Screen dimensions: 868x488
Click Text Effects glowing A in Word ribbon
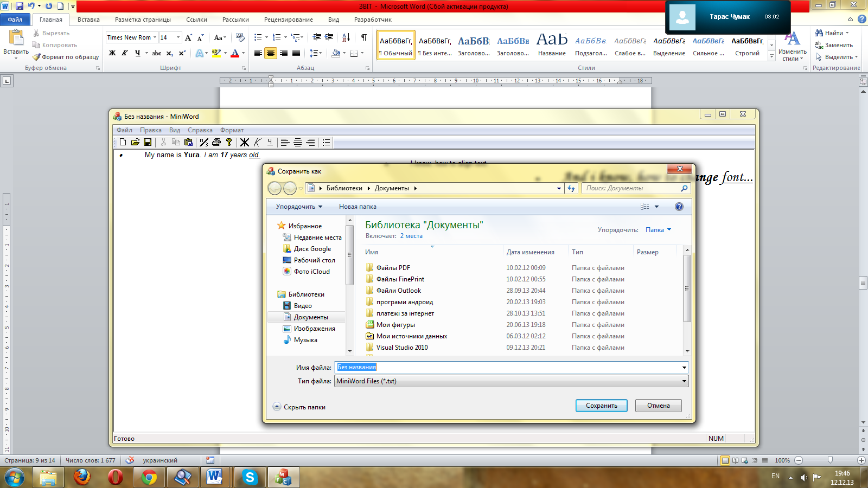click(x=199, y=53)
